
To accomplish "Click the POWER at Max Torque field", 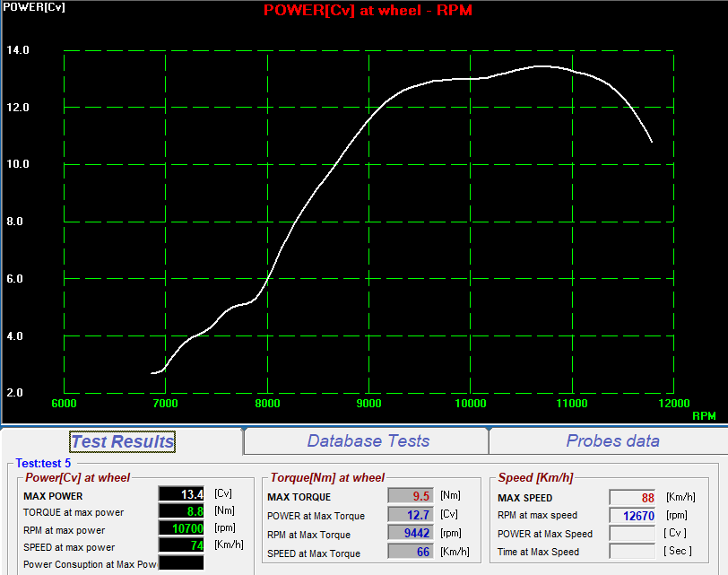I will click(411, 514).
